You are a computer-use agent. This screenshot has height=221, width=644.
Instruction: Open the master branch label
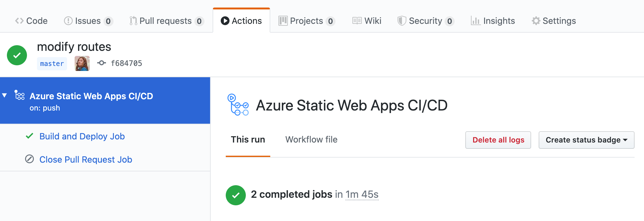pyautogui.click(x=52, y=63)
